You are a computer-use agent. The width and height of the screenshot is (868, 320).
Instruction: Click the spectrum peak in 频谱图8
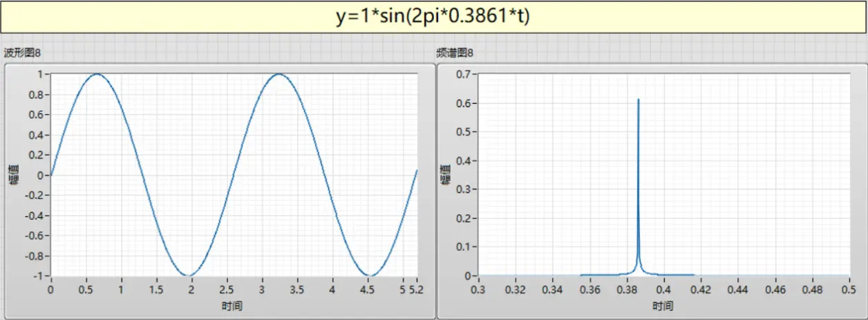click(x=638, y=100)
